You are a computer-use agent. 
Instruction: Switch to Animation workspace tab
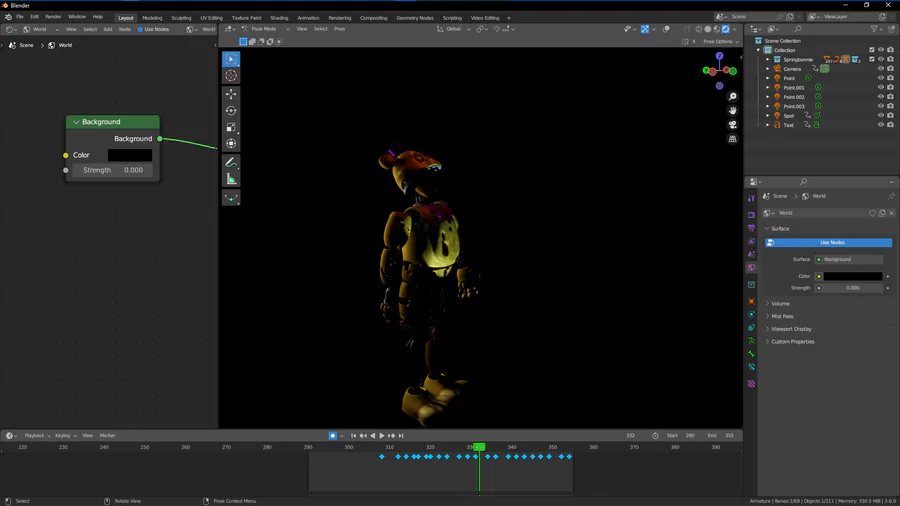point(308,18)
